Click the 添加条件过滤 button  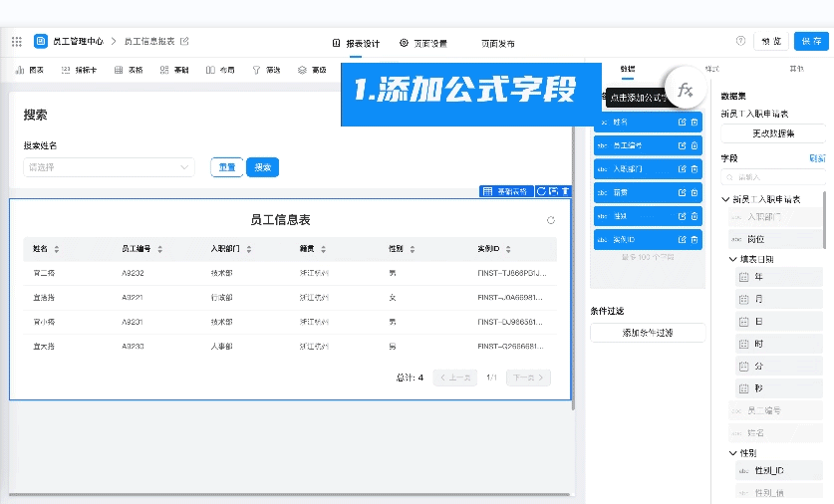click(647, 333)
